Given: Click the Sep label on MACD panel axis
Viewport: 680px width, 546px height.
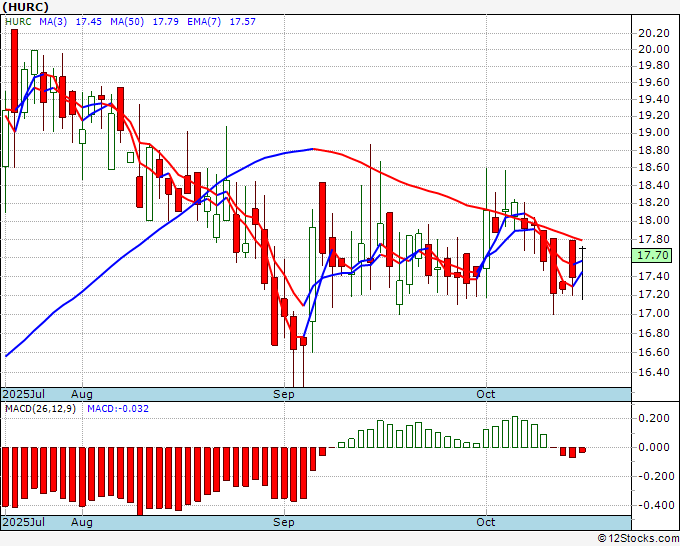Looking at the screenshot, I should coord(284,522).
